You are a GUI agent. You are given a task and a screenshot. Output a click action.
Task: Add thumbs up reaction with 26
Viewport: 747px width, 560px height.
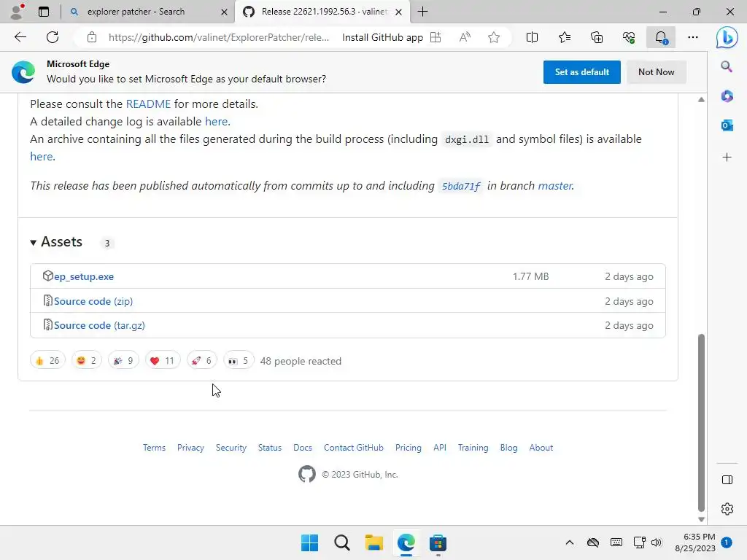[x=47, y=360]
